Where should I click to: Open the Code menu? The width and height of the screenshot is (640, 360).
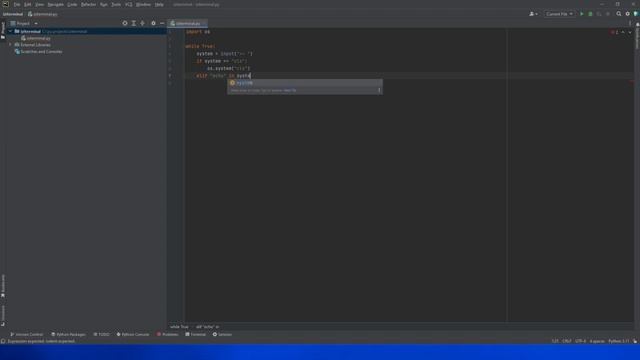pos(72,4)
